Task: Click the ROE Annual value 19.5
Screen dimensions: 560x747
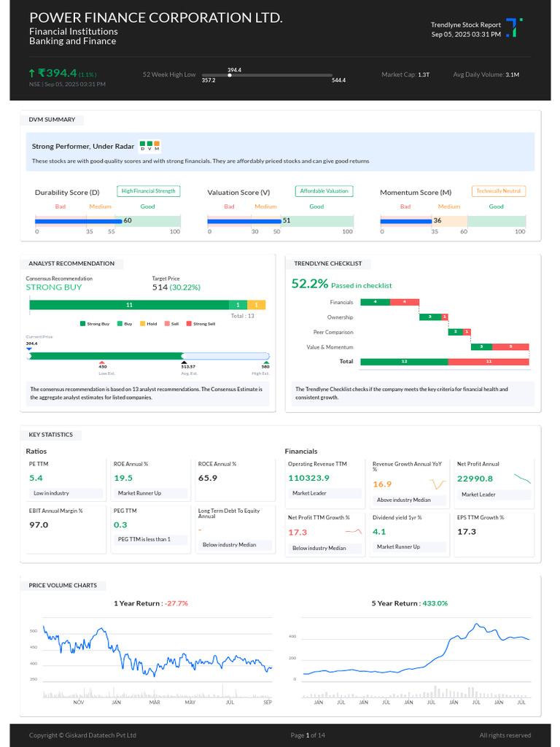Action: click(x=123, y=478)
